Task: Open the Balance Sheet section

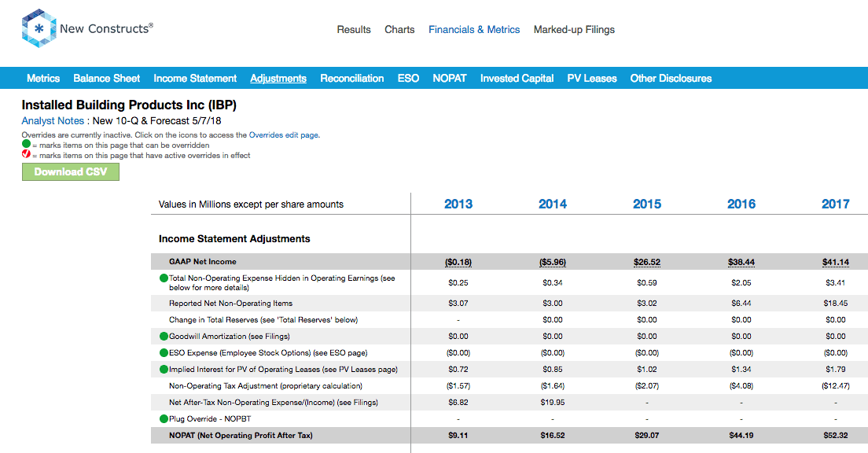Action: pyautogui.click(x=107, y=78)
